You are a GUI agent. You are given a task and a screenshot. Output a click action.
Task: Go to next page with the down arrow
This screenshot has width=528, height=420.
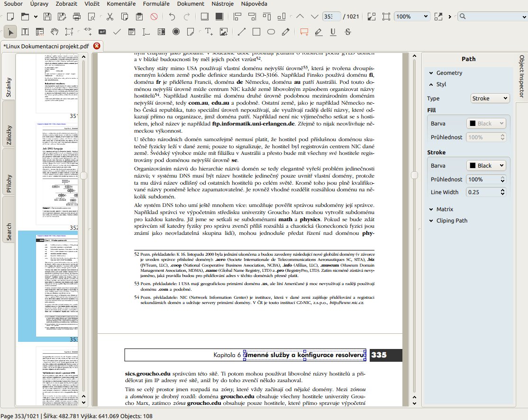click(x=314, y=16)
